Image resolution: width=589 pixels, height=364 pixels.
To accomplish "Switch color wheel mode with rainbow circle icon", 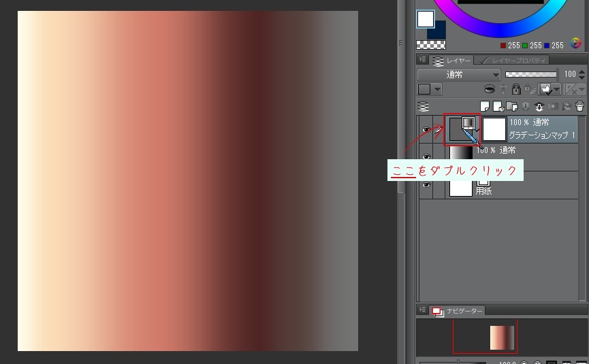I will (x=575, y=43).
